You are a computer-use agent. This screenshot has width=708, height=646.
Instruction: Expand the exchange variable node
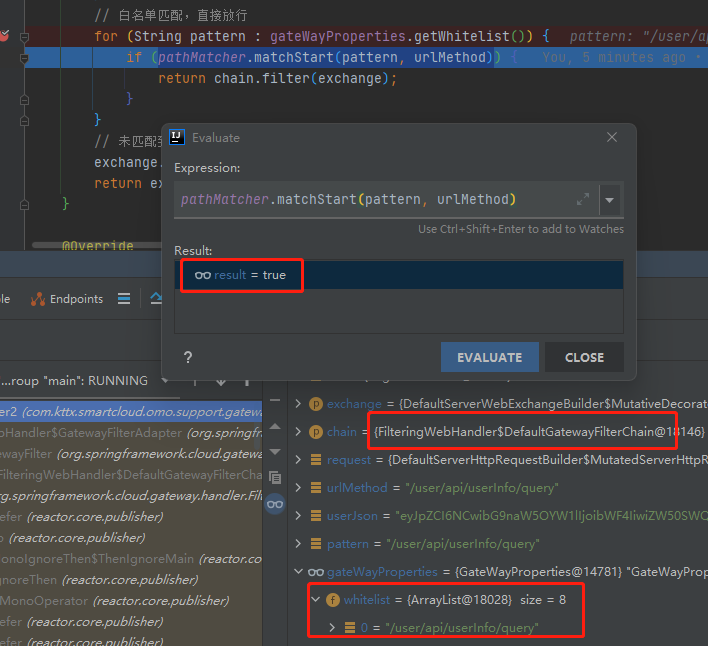point(297,404)
